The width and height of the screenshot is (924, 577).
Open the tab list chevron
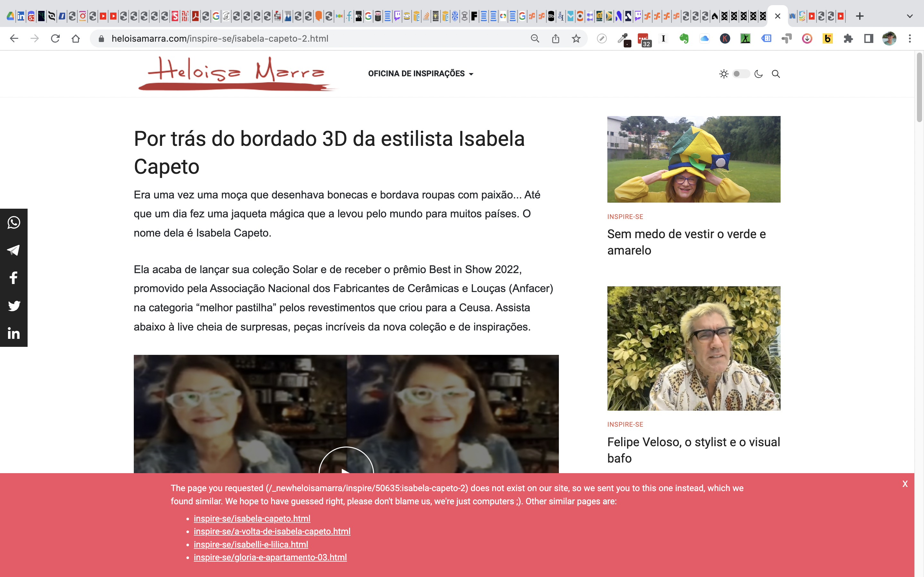pos(910,16)
